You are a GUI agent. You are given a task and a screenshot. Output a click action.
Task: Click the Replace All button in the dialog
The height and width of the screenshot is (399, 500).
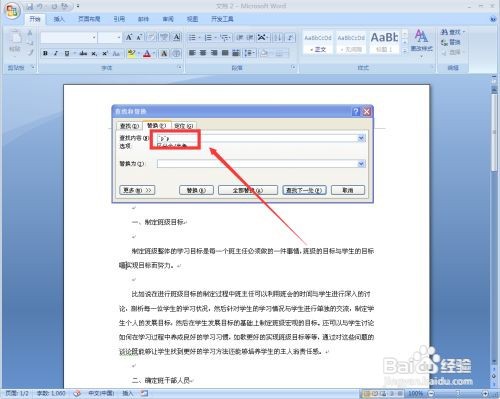248,190
